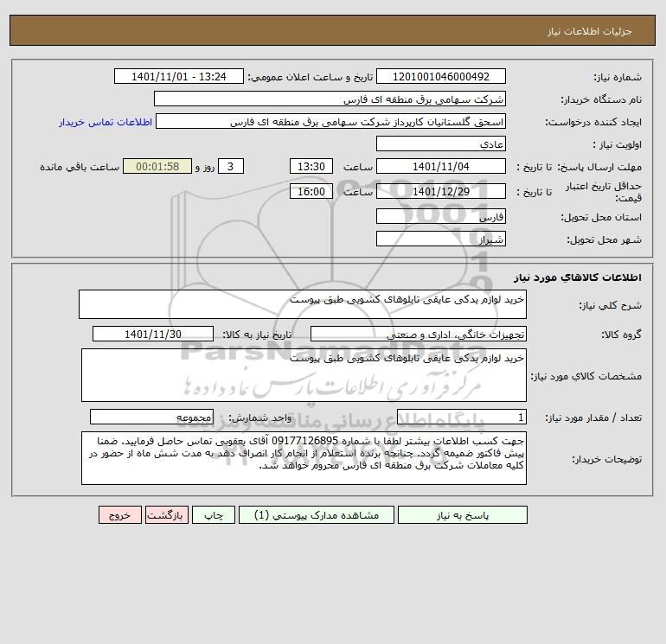The image size is (666, 644).
Task: Click the تعداد / مقدار مورد نیاز label
Action: (x=593, y=418)
